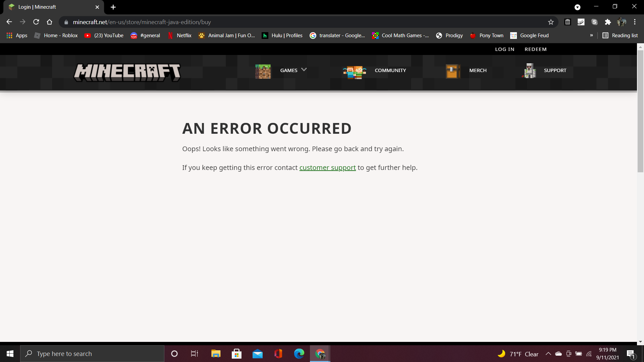The width and height of the screenshot is (644, 362).
Task: Click the chest Merch icon
Action: pyautogui.click(x=452, y=71)
